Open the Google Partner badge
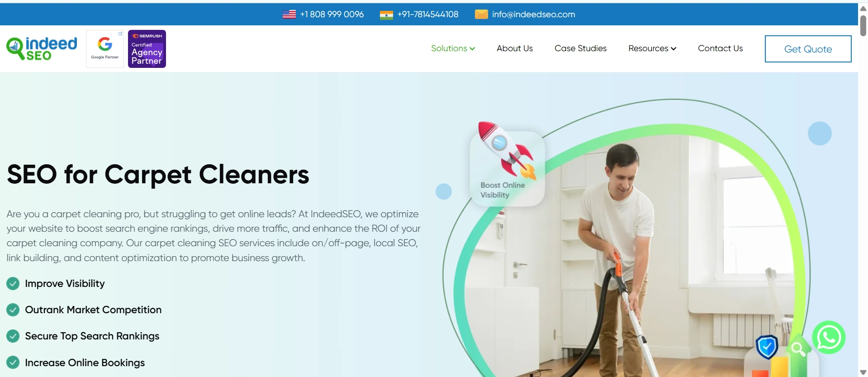The height and width of the screenshot is (377, 868). pos(105,49)
